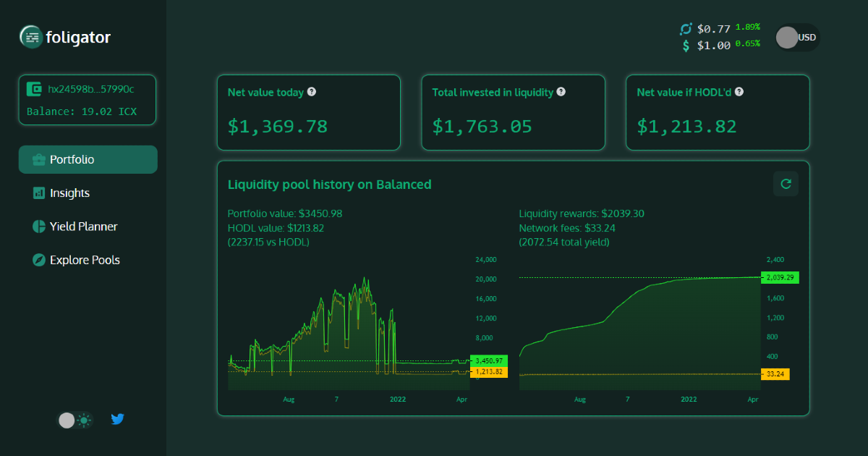Image resolution: width=868 pixels, height=456 pixels.
Task: Click the wallet address hx24598b...57990c
Action: (91, 89)
